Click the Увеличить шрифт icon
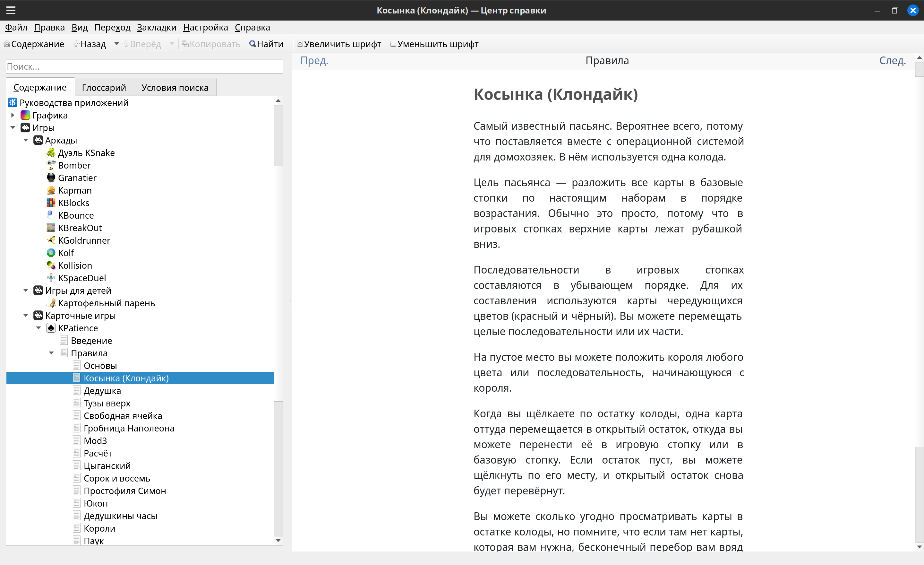The height and width of the screenshot is (565, 924). point(300,44)
